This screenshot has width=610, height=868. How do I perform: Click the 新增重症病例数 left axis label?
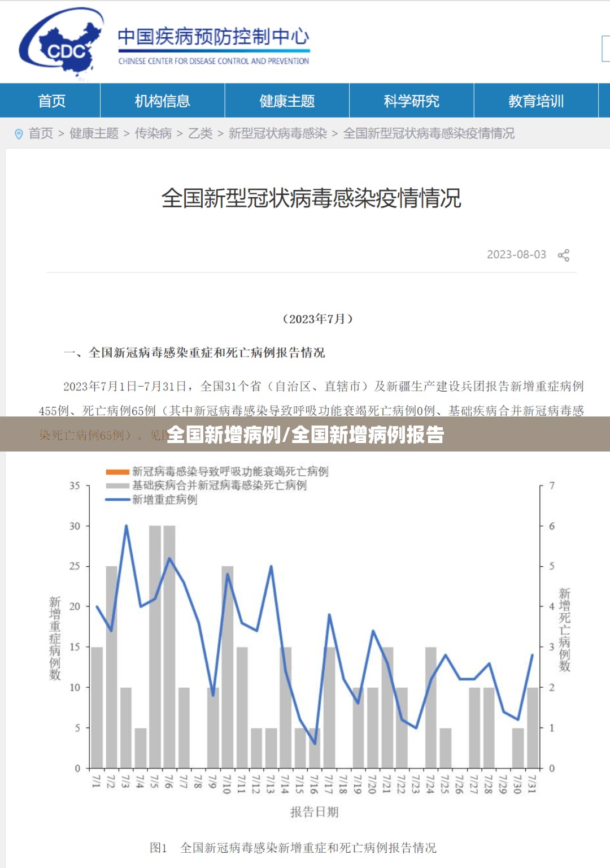(55, 638)
